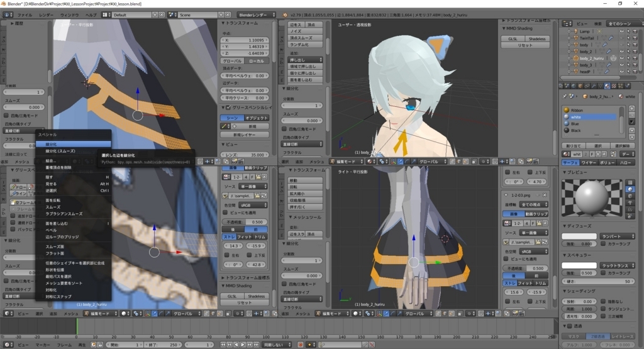The image size is (644, 349).
Task: Choose subdivide smooth from specials menu
Action: click(73, 151)
